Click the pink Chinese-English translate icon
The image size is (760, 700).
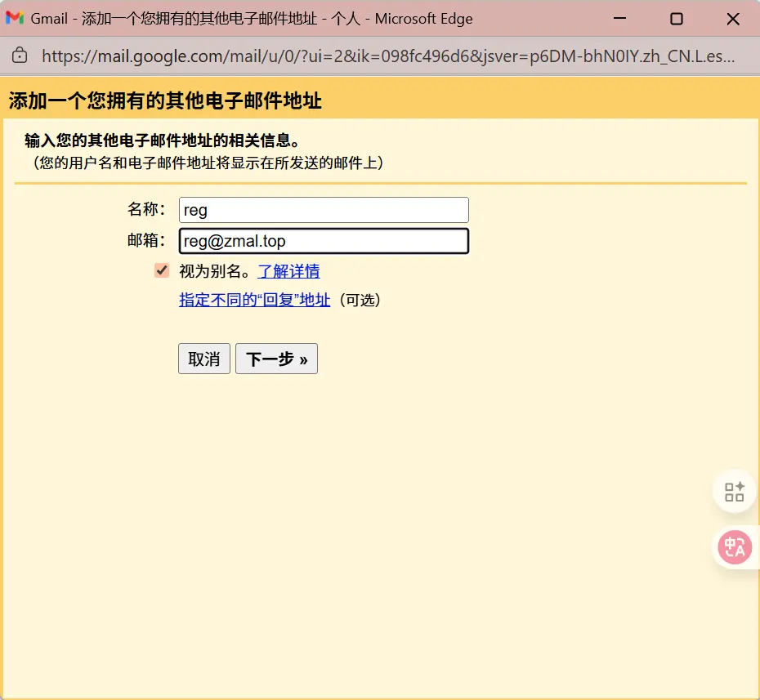(734, 547)
